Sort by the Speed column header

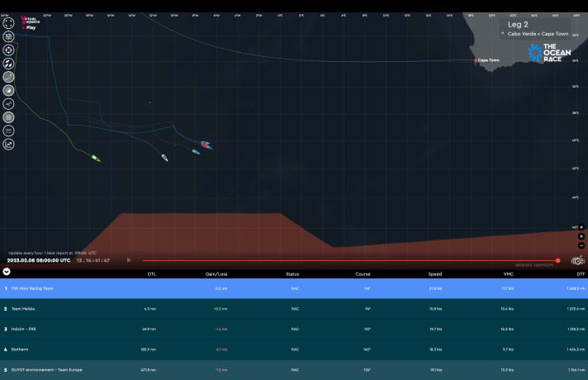click(x=435, y=274)
